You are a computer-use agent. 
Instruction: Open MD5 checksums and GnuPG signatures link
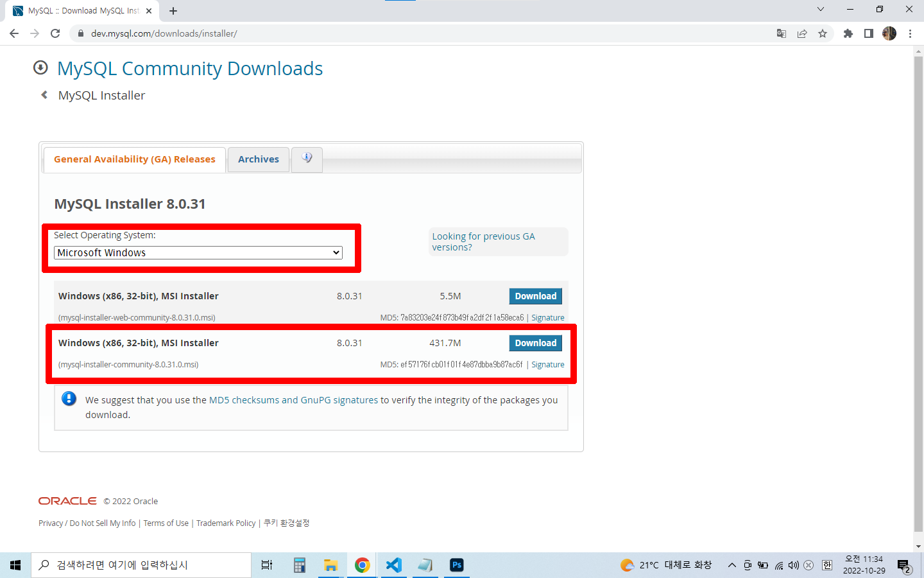(294, 400)
